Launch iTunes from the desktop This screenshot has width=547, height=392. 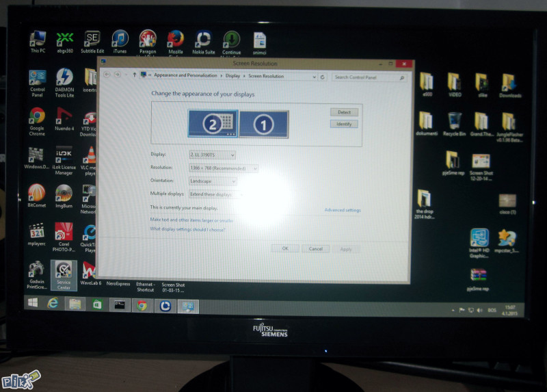coord(120,42)
